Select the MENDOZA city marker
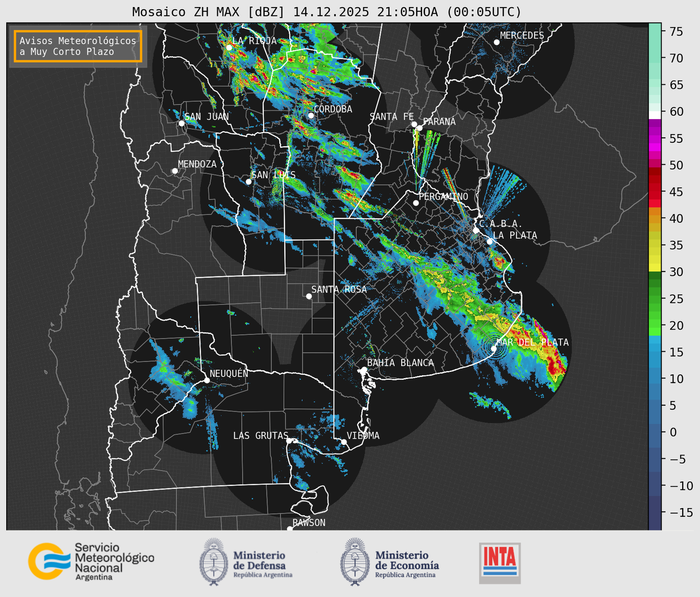This screenshot has width=700, height=597. click(175, 171)
